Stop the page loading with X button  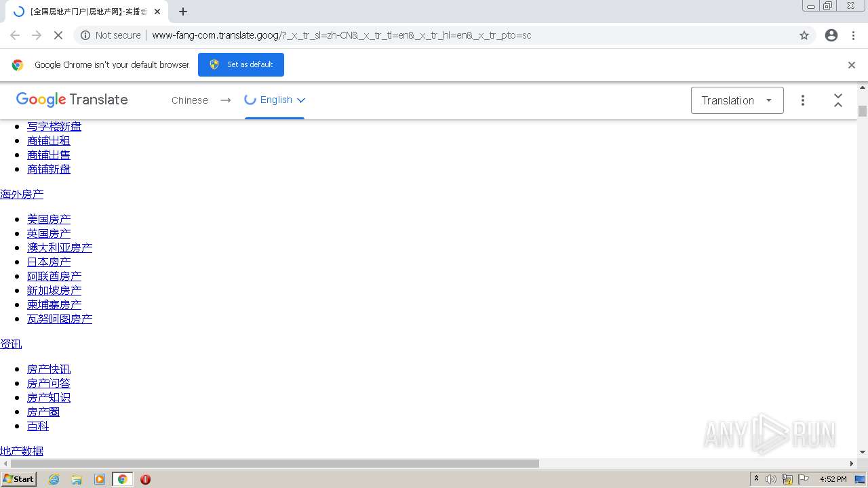58,35
